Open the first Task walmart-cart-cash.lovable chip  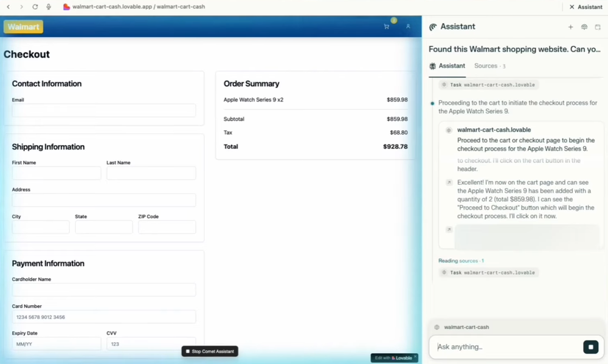click(x=489, y=84)
